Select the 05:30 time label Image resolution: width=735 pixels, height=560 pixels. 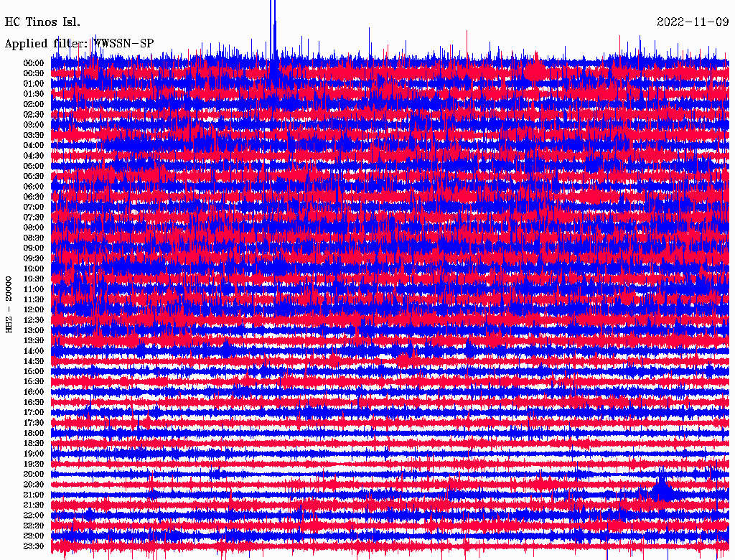pos(34,177)
